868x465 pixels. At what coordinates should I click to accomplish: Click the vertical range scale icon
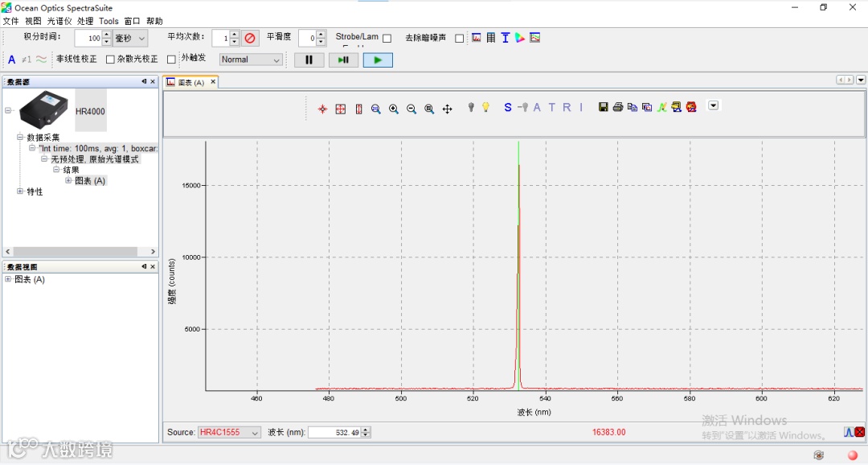tap(358, 109)
